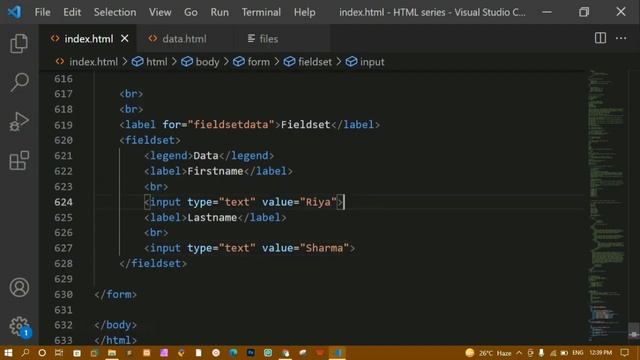Image resolution: width=640 pixels, height=360 pixels.
Task: Click the legend Data text
Action: (x=206, y=156)
